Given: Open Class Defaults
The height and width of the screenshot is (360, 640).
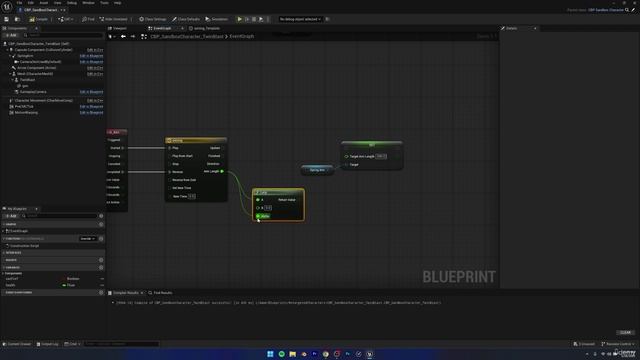Looking at the screenshot, I should point(186,19).
